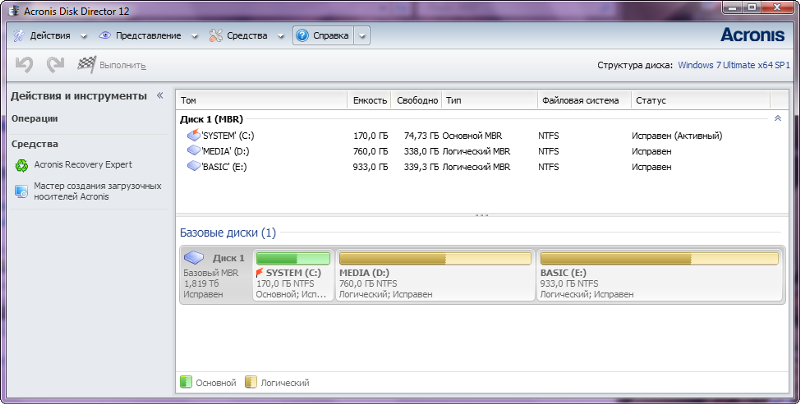Click the 170,0 ГБ capacity cell

click(x=370, y=136)
